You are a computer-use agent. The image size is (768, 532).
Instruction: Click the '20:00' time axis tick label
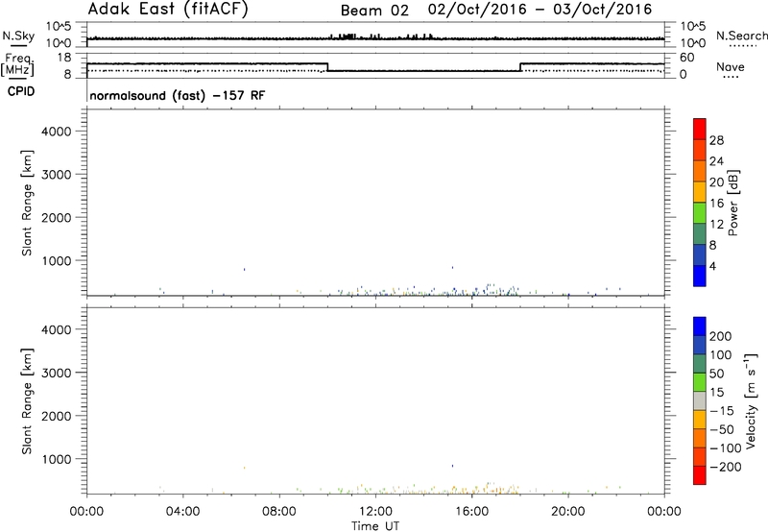(568, 512)
